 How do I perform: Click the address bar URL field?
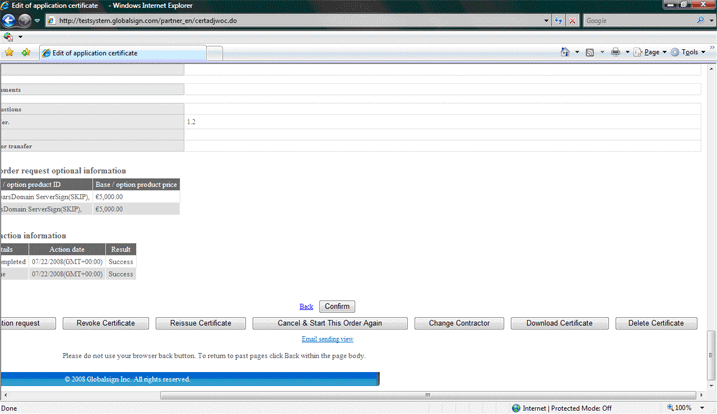click(x=295, y=21)
